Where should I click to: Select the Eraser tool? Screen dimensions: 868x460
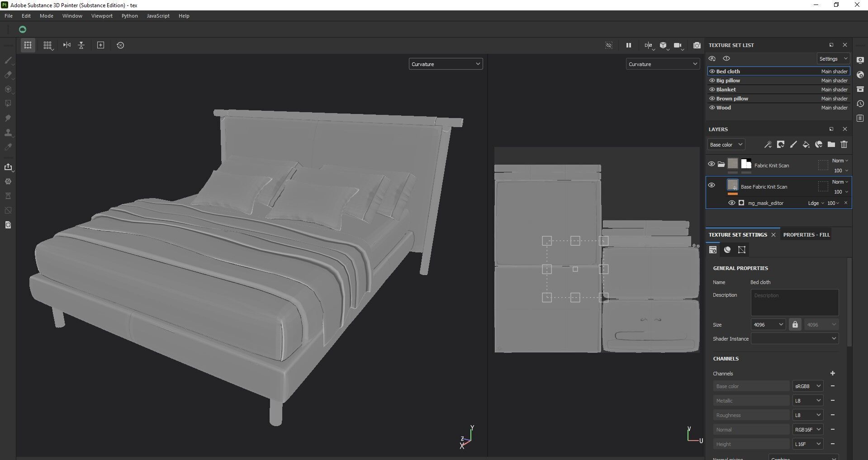click(8, 75)
